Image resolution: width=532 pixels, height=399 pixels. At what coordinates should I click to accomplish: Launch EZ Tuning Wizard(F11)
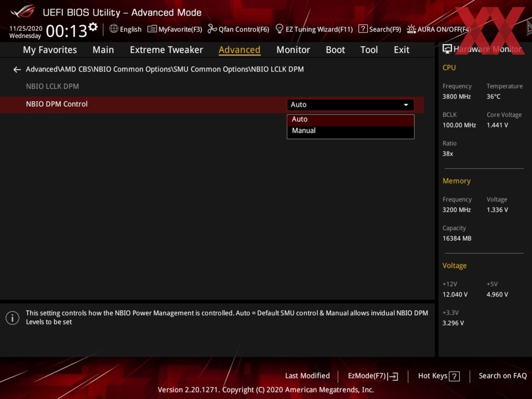pyautogui.click(x=314, y=29)
